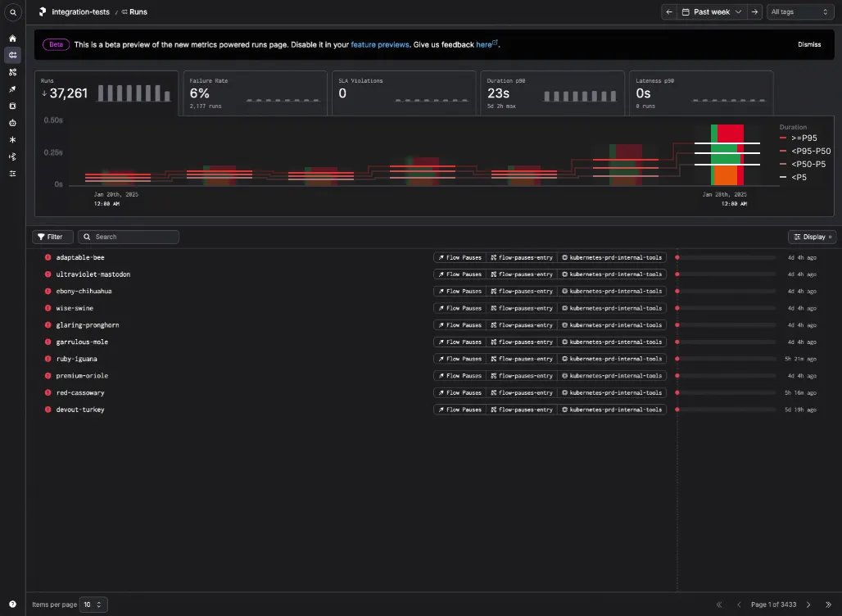This screenshot has width=842, height=616.
Task: Select the Duration p90 metric card
Action: click(x=553, y=93)
